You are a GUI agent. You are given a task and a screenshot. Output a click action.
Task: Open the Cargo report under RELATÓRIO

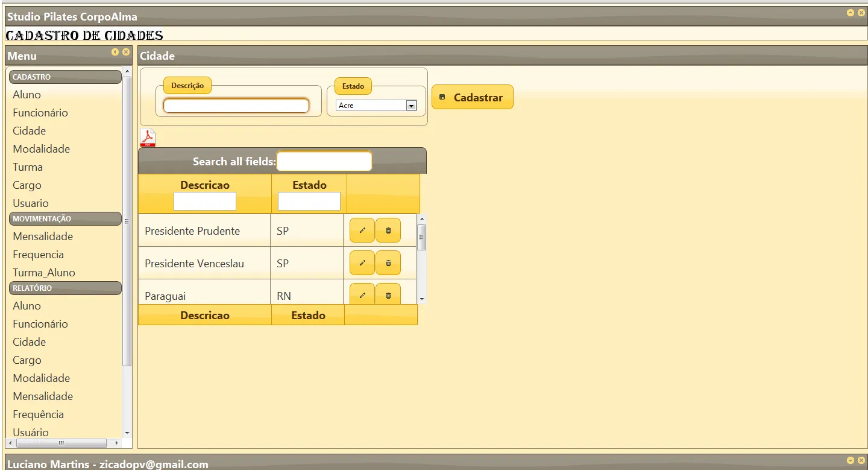[27, 360]
